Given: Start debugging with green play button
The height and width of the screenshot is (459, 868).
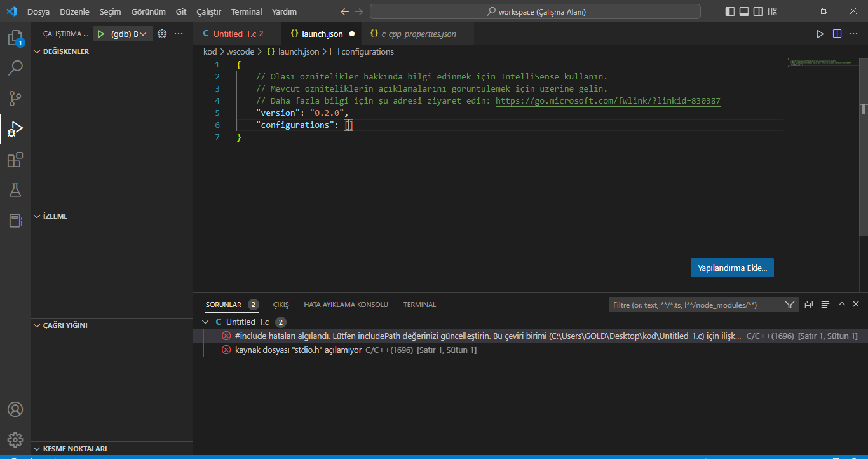Looking at the screenshot, I should pos(100,34).
